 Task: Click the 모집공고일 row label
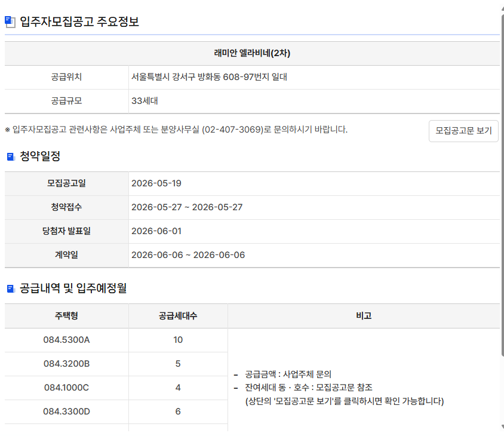66,183
